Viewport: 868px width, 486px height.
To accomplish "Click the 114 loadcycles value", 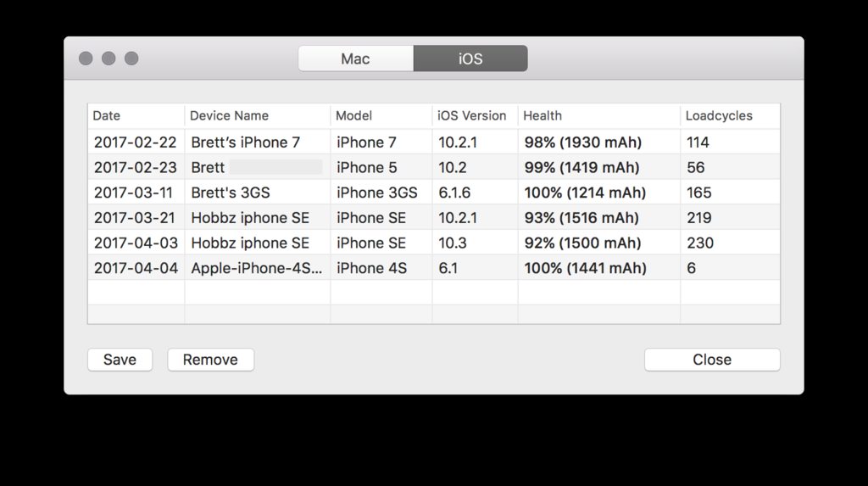I will [x=698, y=142].
